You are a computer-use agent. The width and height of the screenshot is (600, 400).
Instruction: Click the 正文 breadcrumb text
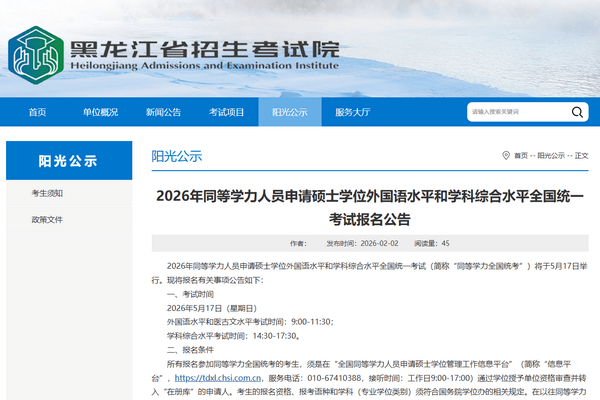pos(581,155)
